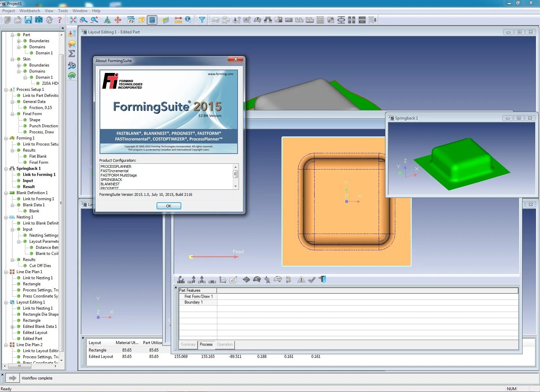Click the info query cursor icon
Screen dimensions: 540x392
click(188, 20)
